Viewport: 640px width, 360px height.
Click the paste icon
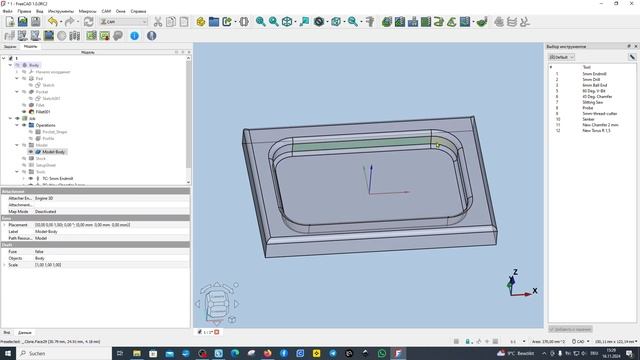pyautogui.click(x=184, y=22)
